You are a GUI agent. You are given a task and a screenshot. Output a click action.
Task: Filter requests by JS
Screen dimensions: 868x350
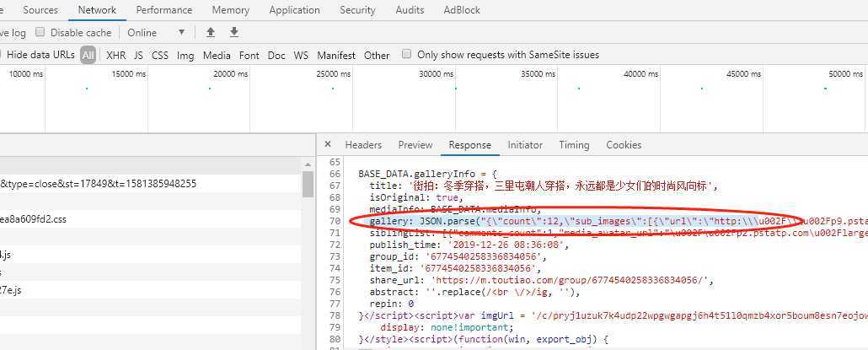138,55
